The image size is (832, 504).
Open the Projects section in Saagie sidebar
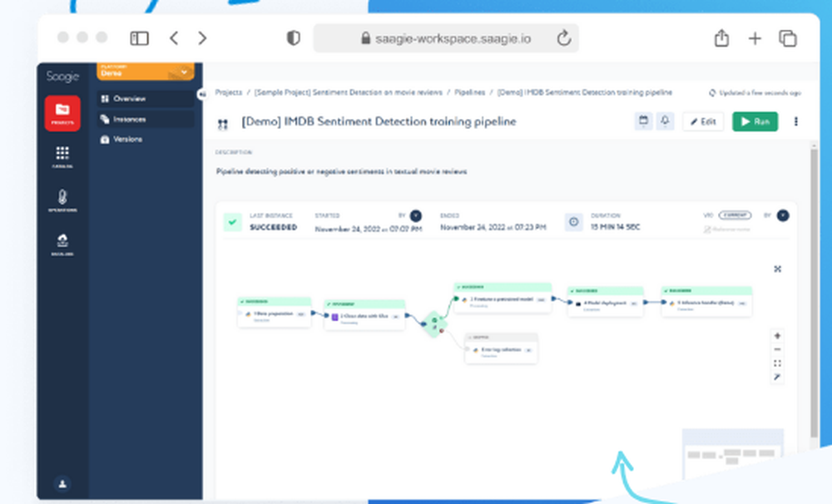(62, 113)
